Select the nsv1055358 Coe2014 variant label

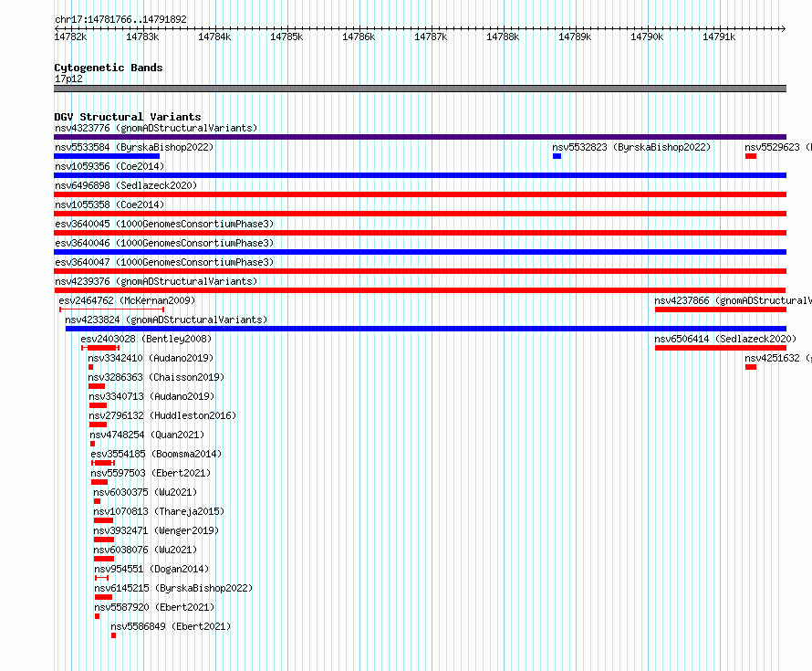[109, 204]
